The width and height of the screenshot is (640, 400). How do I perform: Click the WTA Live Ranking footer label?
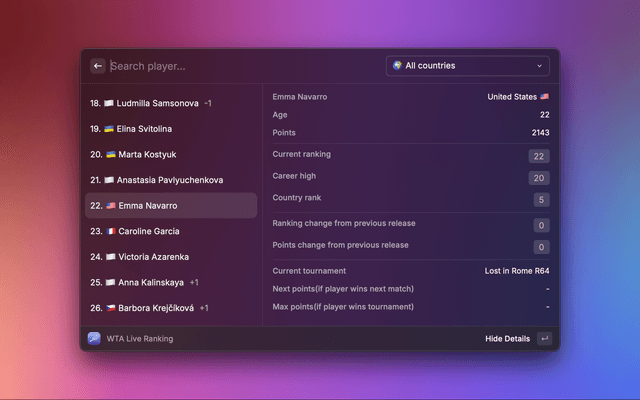[x=140, y=338]
